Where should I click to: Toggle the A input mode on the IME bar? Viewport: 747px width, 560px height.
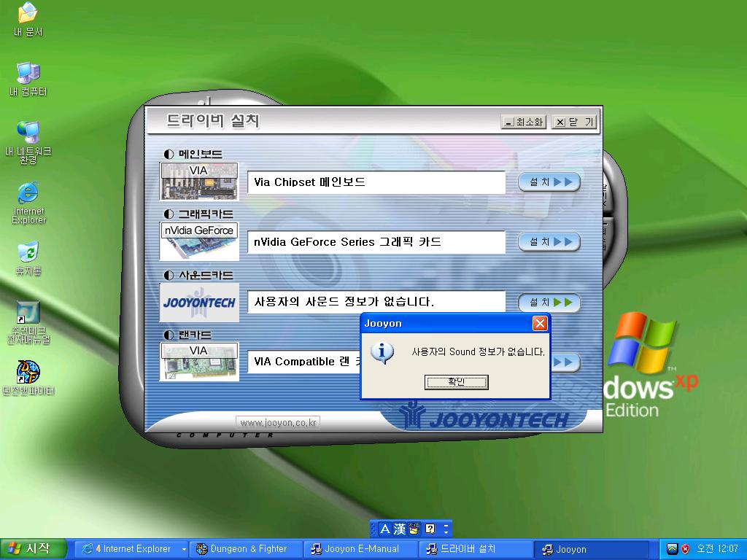(x=385, y=529)
